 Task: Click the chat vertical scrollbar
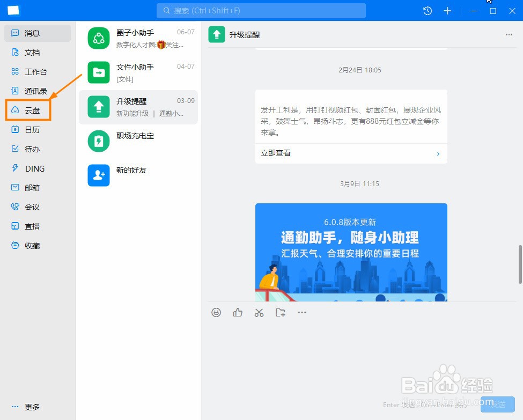pyautogui.click(x=520, y=264)
